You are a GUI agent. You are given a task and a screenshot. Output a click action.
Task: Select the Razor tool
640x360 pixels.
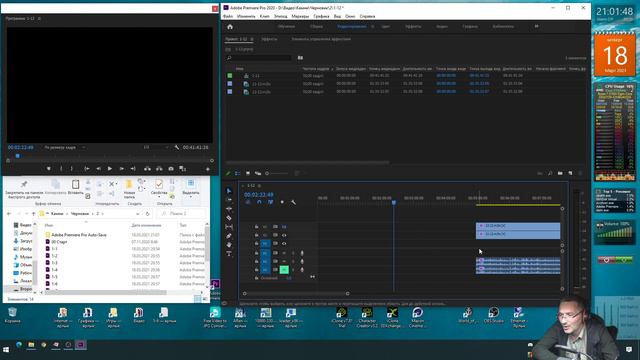pos(229,218)
